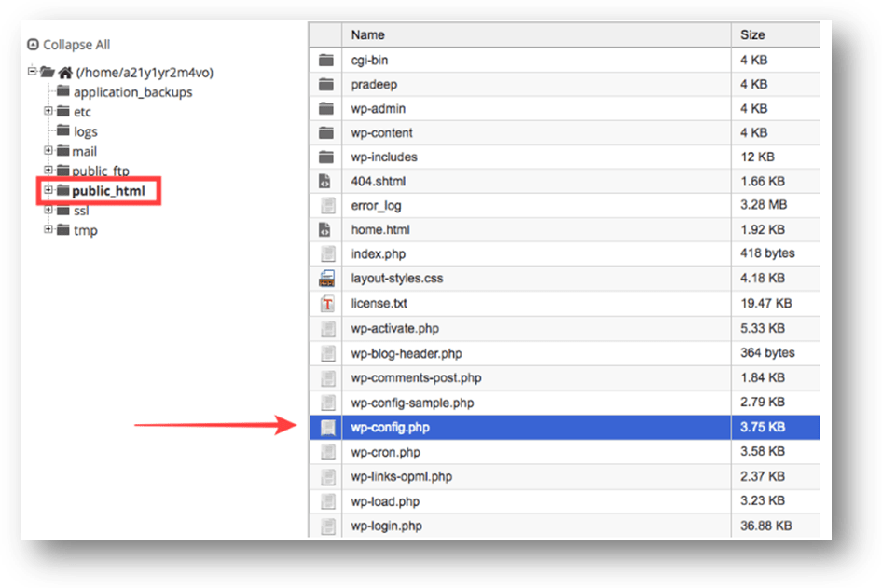Select the wp-load.php file name
The height and width of the screenshot is (588, 882).
coord(385,501)
